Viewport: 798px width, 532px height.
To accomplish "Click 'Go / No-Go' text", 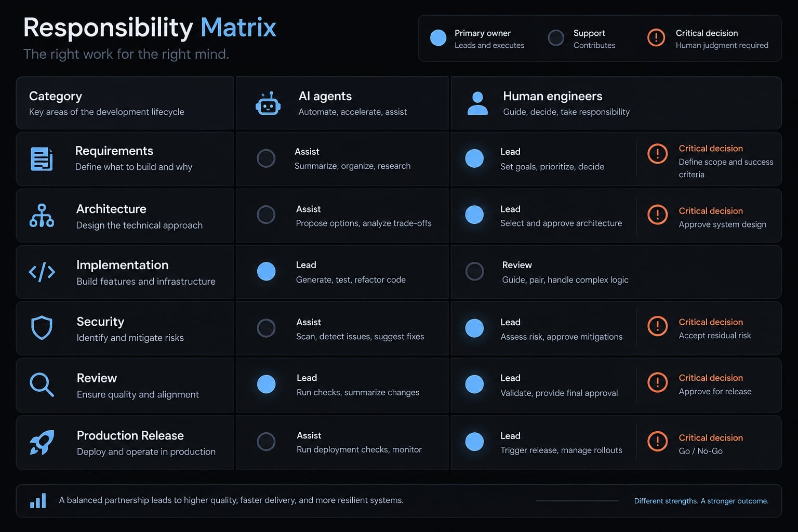I will pos(701,451).
